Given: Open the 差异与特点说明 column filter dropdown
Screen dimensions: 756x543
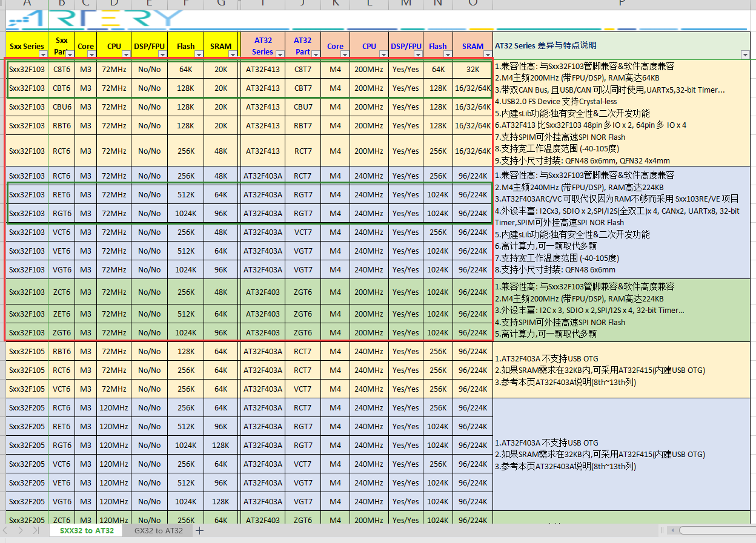Looking at the screenshot, I should (x=745, y=54).
